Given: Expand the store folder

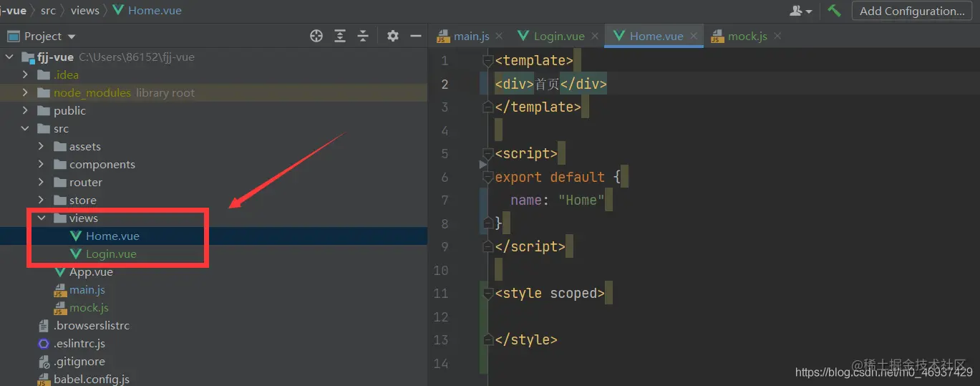Looking at the screenshot, I should tap(41, 200).
